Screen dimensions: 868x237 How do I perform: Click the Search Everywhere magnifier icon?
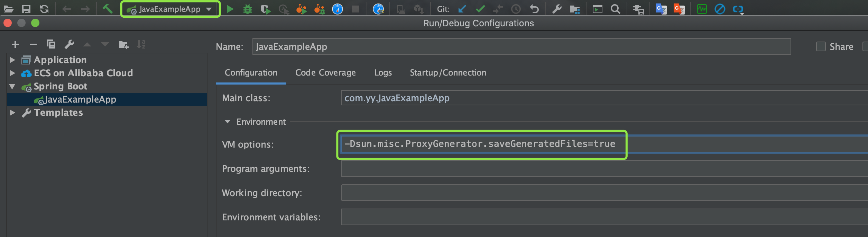[x=616, y=9]
